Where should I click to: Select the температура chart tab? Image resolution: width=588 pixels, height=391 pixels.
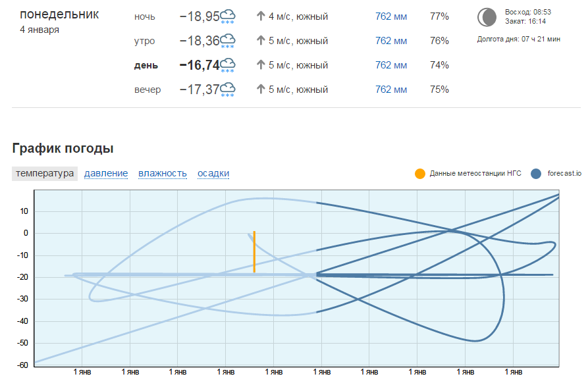45,174
